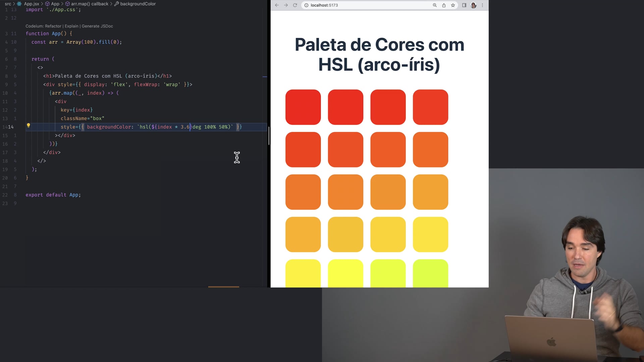This screenshot has height=362, width=644.
Task: Click the 'className="box"' code line
Action: point(83,118)
